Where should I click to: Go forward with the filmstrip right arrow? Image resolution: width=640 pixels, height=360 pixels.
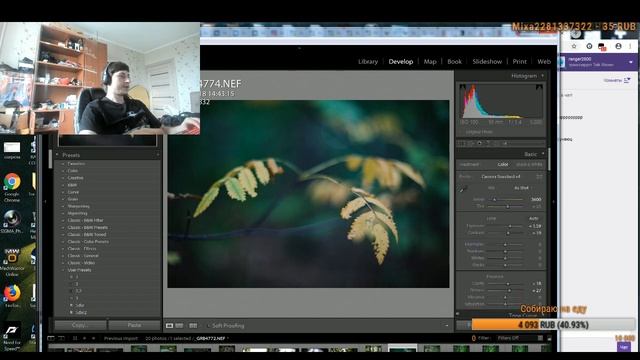93,338
